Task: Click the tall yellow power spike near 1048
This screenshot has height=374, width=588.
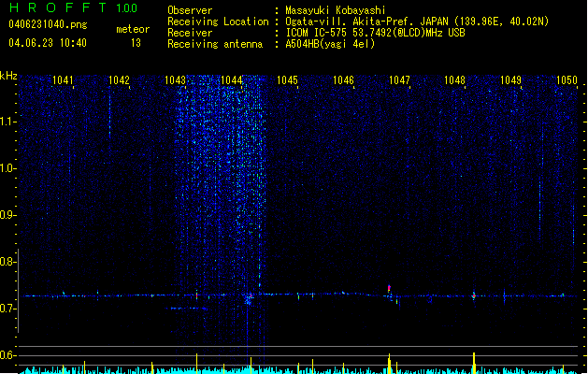Action: 474,363
